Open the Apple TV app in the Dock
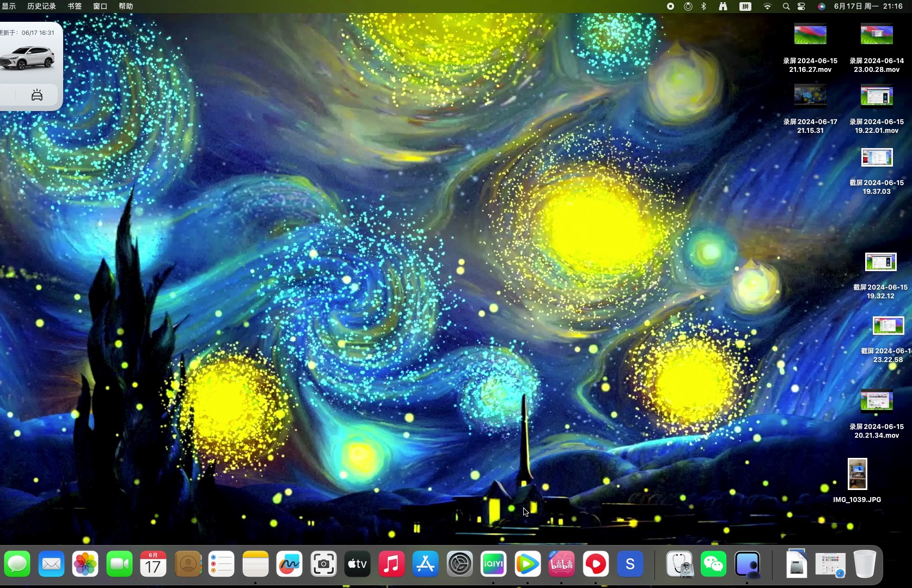 [x=357, y=564]
